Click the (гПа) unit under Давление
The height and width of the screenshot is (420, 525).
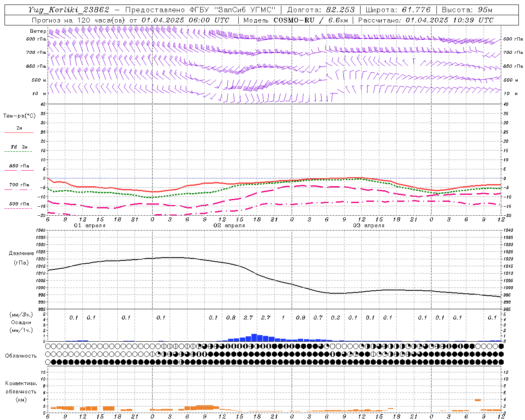[x=21, y=263]
